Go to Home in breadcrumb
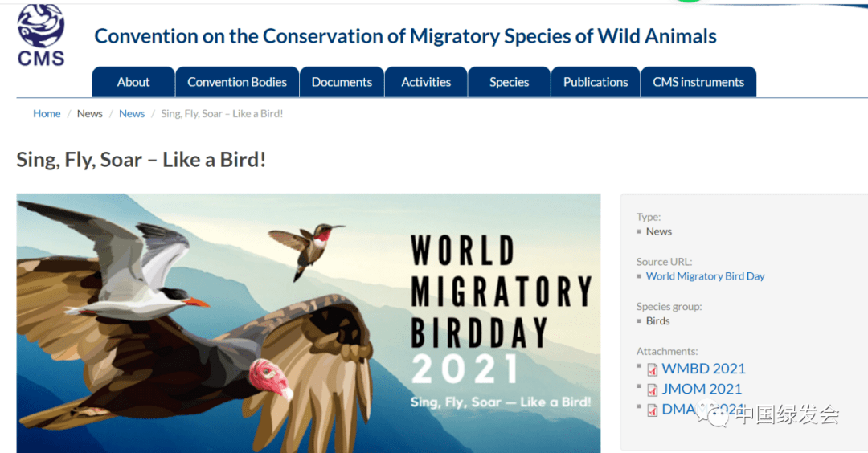868x453 pixels. pos(47,113)
